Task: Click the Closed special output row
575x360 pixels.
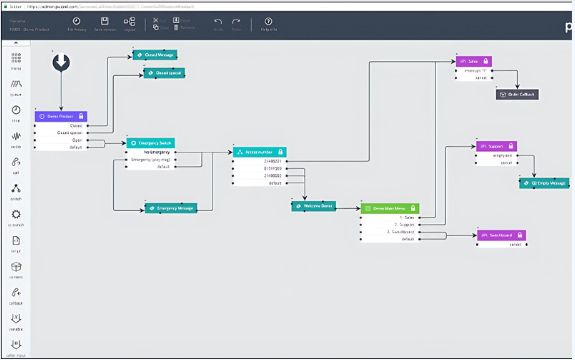Action: (61, 133)
